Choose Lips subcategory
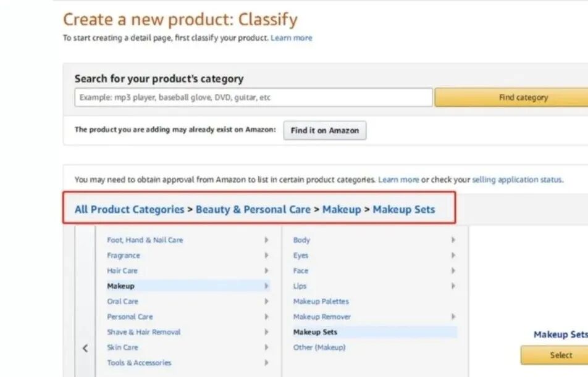Image resolution: width=588 pixels, height=377 pixels. point(300,286)
